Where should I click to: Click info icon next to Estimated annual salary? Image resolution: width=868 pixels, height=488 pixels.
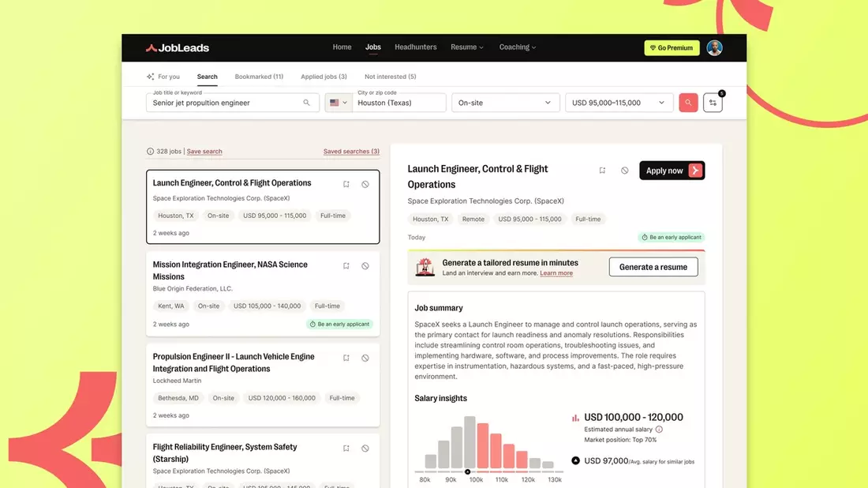pos(659,430)
